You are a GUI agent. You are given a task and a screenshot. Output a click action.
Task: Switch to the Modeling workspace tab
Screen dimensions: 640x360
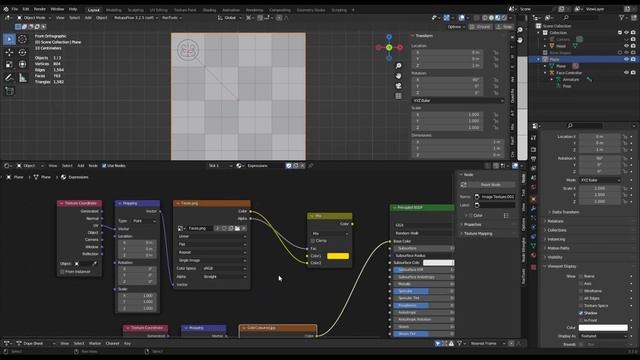coord(113,10)
